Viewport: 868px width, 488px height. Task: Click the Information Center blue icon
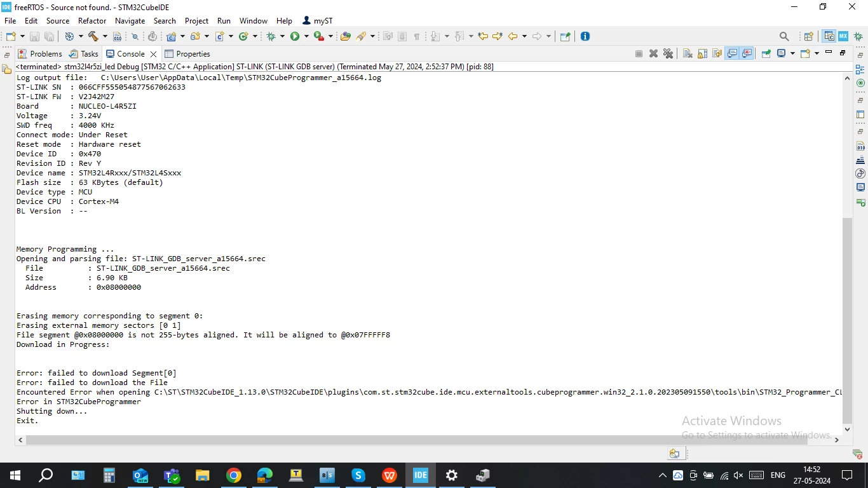click(585, 36)
